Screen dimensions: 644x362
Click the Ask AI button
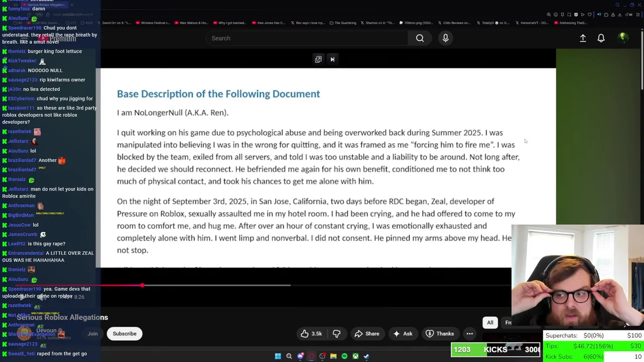click(x=403, y=333)
